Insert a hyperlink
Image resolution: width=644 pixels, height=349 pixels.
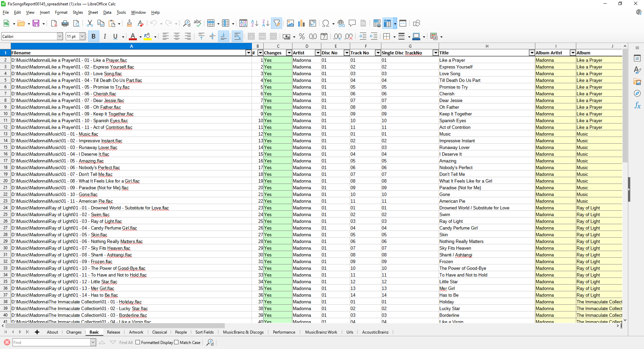tap(341, 23)
